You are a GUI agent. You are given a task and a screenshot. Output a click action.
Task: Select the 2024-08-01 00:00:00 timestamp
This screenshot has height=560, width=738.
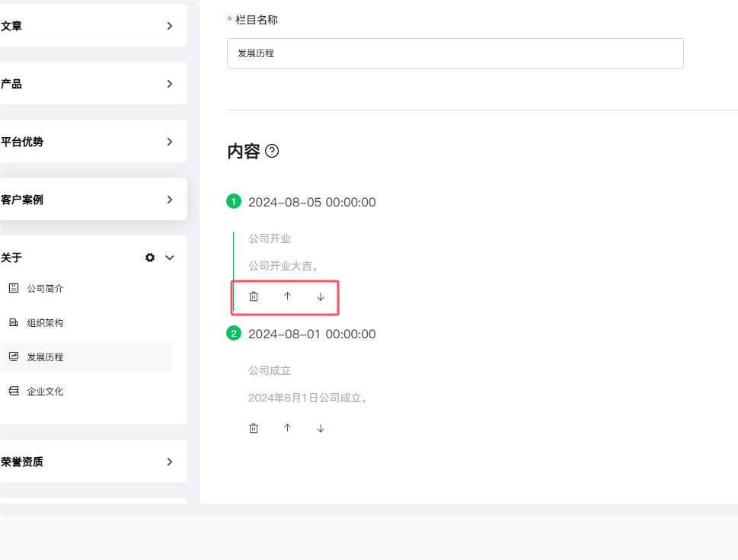(312, 334)
